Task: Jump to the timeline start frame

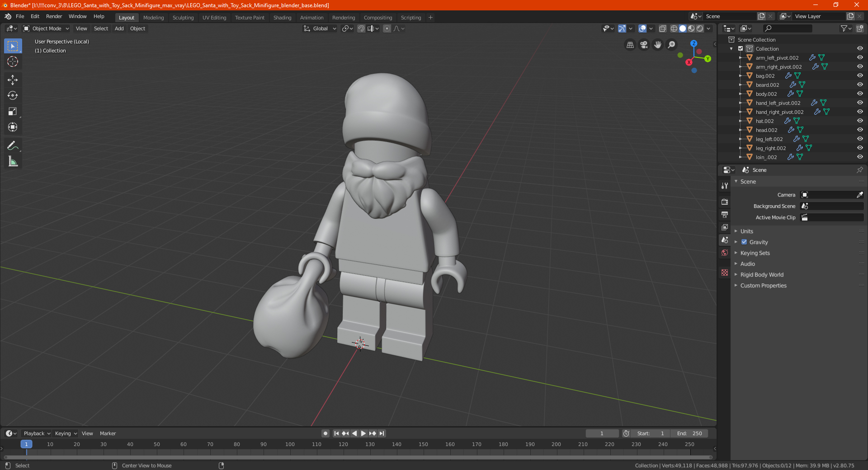Action: pyautogui.click(x=336, y=433)
